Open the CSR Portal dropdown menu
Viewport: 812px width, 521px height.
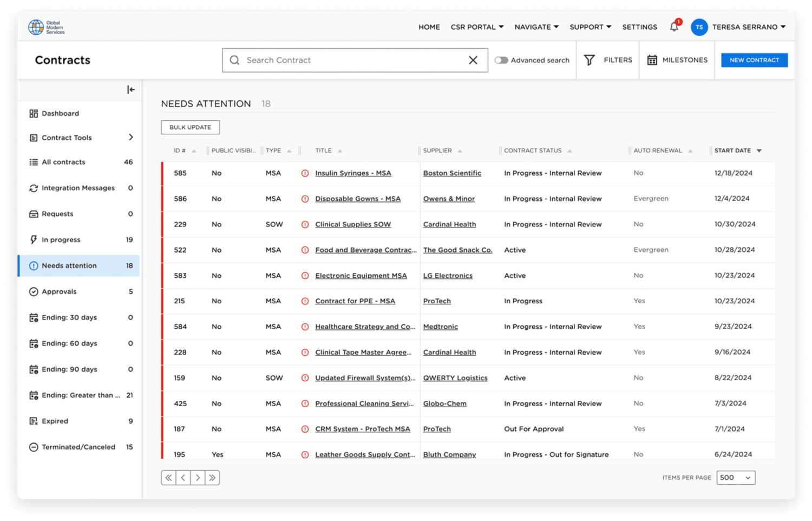(477, 27)
